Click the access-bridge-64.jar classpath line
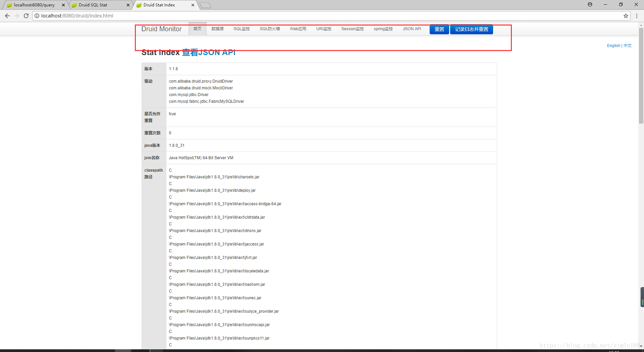This screenshot has width=644, height=352. 225,204
